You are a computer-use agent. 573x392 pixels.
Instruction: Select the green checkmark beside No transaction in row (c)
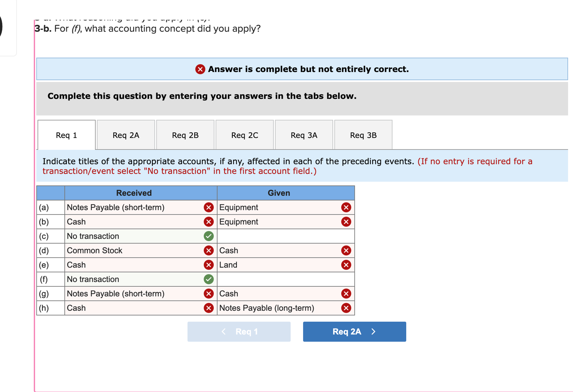point(208,236)
